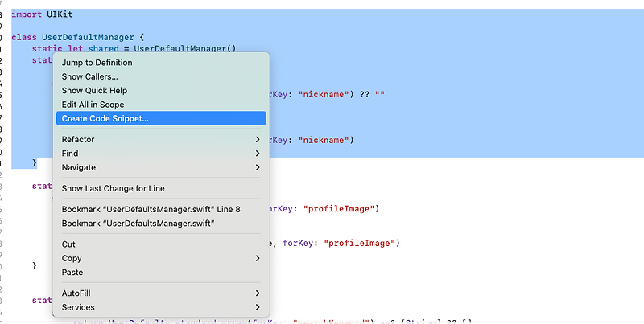Choose Paste from context menu
The height and width of the screenshot is (324, 644).
[x=161, y=273]
